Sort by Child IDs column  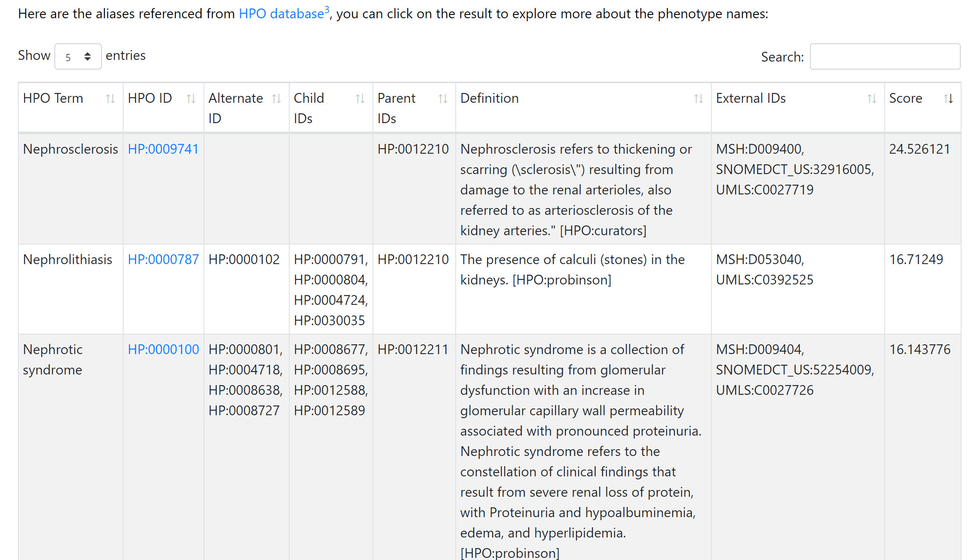tap(361, 98)
